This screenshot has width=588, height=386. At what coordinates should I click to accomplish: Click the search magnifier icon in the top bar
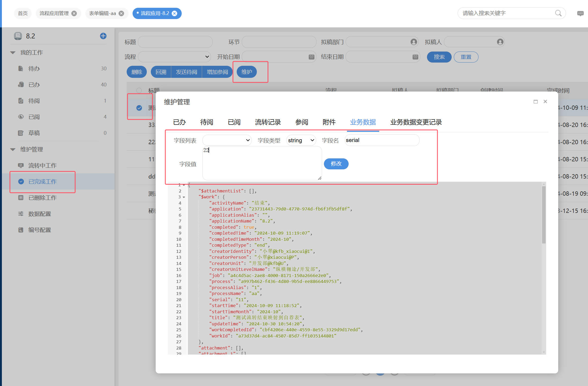[558, 13]
